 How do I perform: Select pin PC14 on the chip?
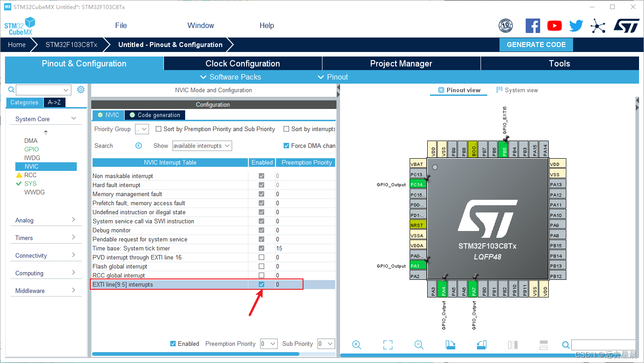pos(418,184)
